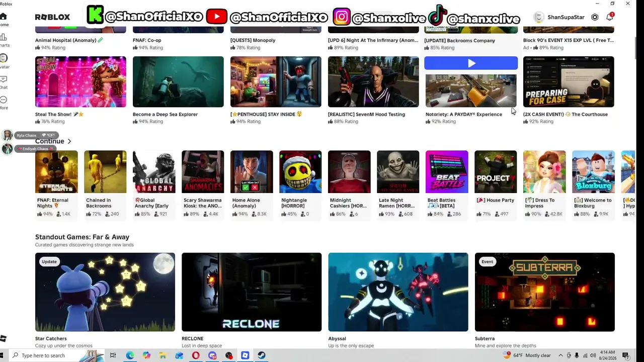This screenshot has width=644, height=362.
Task: Launch Microsoft Edge from taskbar
Action: [x=130, y=355]
